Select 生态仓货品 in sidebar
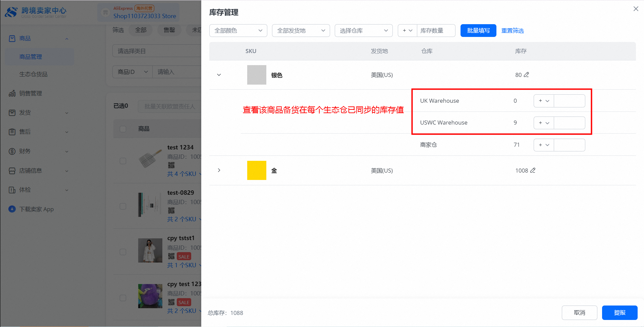Viewport: 644px width, 327px height. pos(34,74)
